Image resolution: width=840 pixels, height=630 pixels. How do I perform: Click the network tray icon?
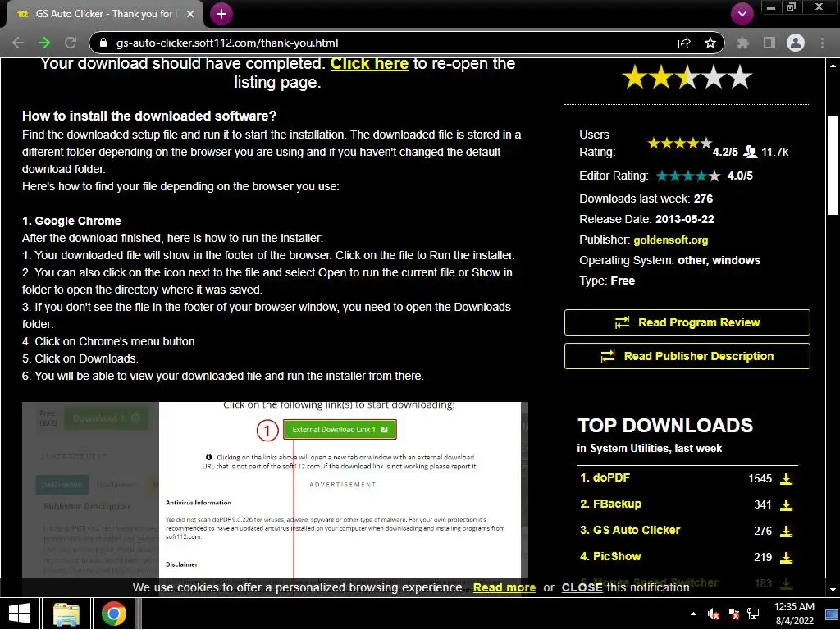(753, 614)
